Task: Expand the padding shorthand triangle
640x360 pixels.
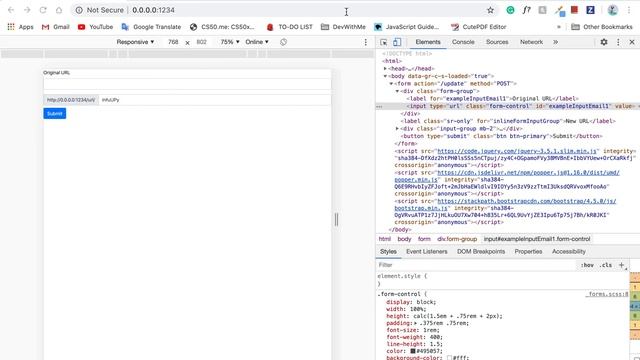Action: click(416, 323)
